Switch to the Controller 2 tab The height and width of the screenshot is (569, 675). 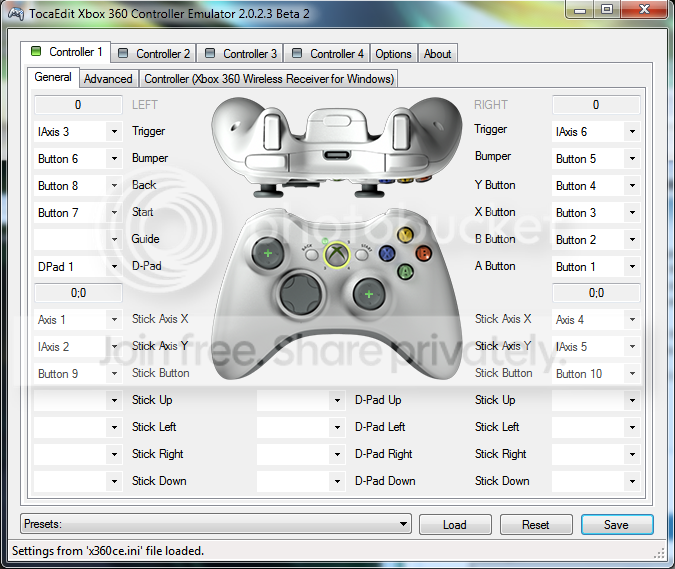(x=153, y=54)
